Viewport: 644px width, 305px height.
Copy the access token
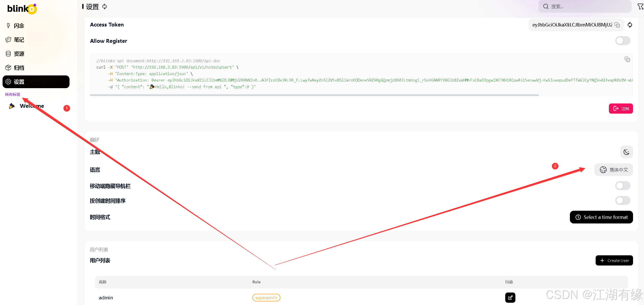[x=617, y=25]
